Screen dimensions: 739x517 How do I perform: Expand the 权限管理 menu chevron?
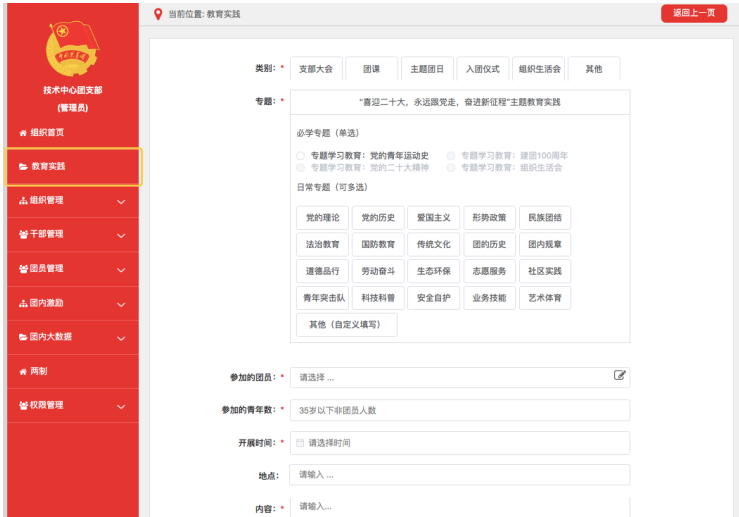tap(121, 407)
